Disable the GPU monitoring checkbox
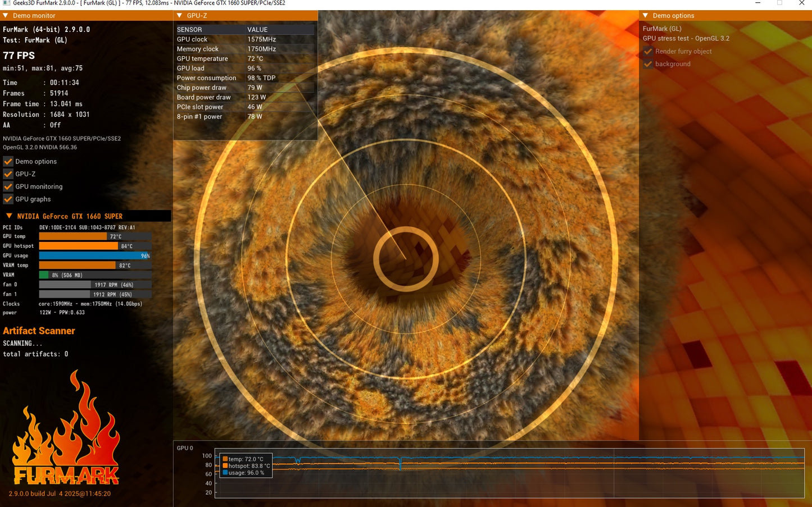This screenshot has width=812, height=507. point(8,186)
